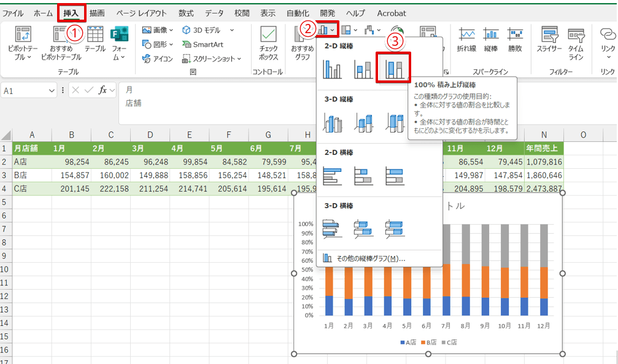Switch to the データ tab
The image size is (618, 364).
pos(214,13)
